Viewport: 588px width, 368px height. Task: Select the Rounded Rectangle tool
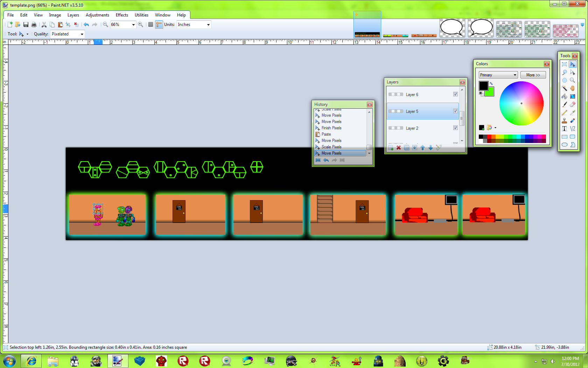pos(573,137)
